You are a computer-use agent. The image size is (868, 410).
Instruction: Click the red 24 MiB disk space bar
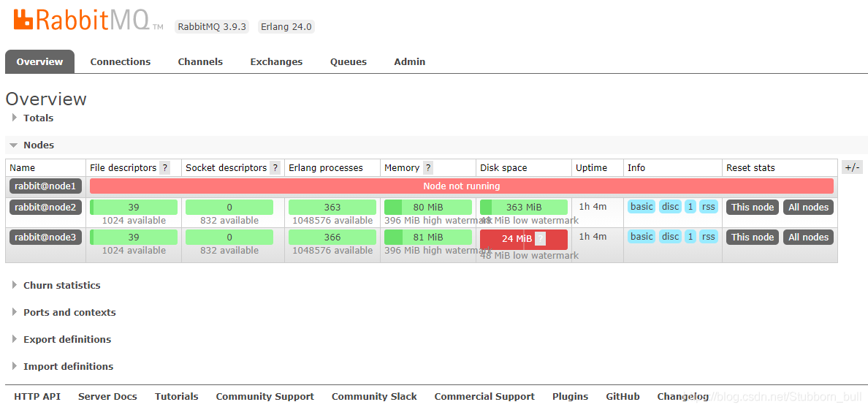pyautogui.click(x=507, y=239)
